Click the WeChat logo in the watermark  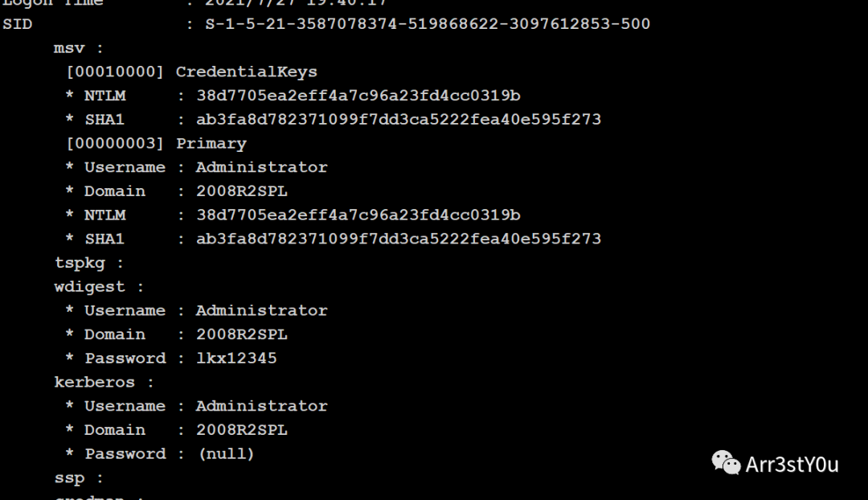pos(726,463)
